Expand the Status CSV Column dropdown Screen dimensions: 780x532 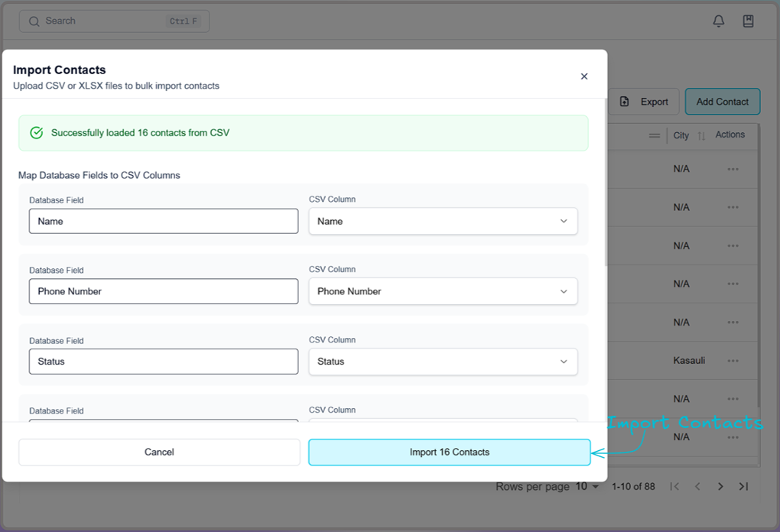coord(564,361)
